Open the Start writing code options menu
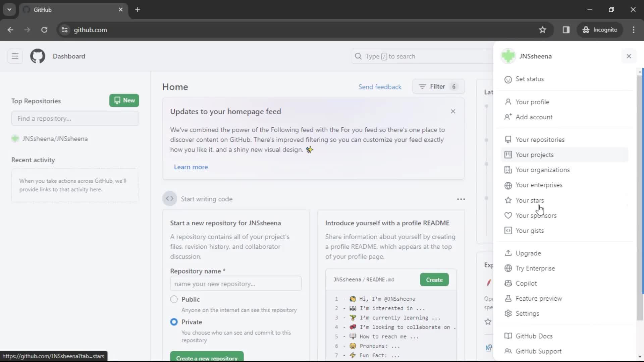 pyautogui.click(x=461, y=199)
